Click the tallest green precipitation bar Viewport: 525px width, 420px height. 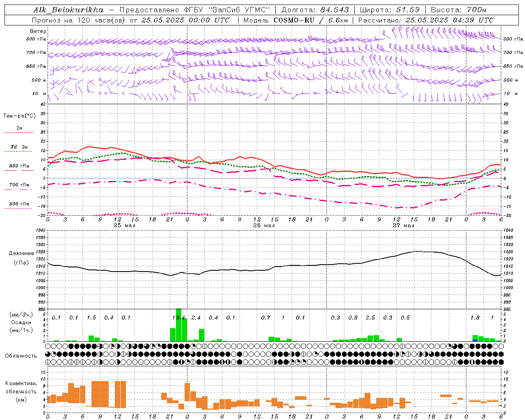point(178,325)
